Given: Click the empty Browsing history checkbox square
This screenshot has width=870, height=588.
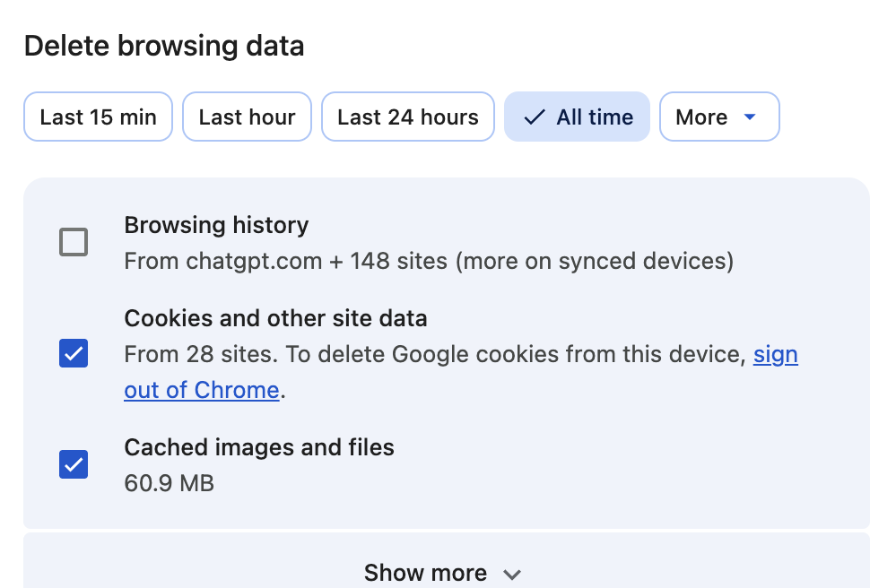Looking at the screenshot, I should point(73,242).
